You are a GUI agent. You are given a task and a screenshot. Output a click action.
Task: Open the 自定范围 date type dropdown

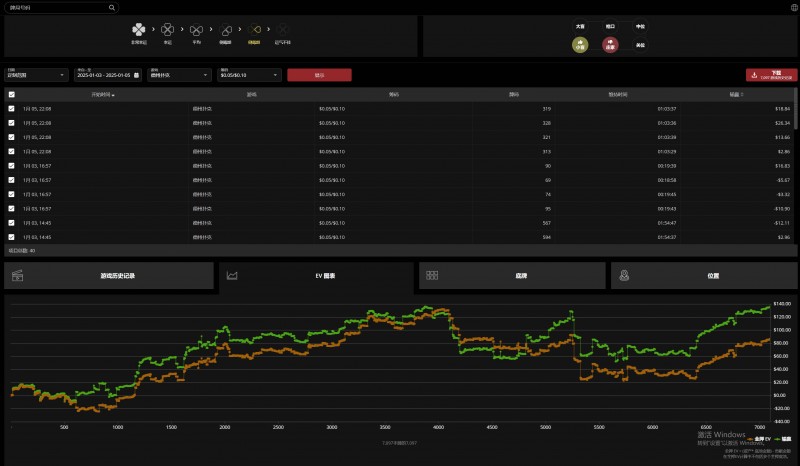point(35,74)
